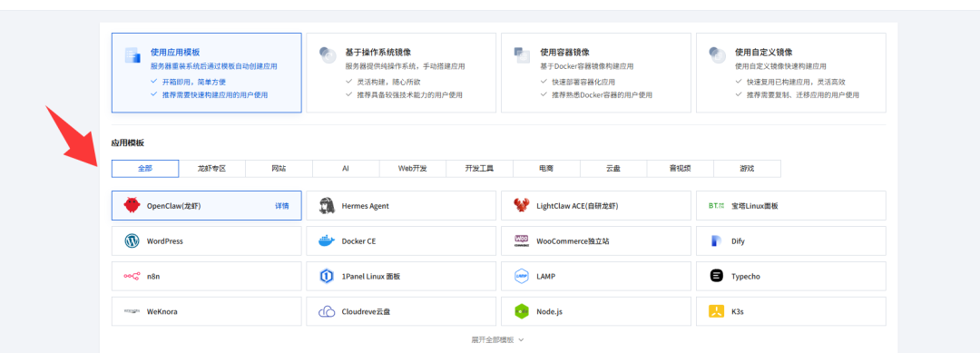Choose the 使用自定义镜像 option card

(790, 73)
